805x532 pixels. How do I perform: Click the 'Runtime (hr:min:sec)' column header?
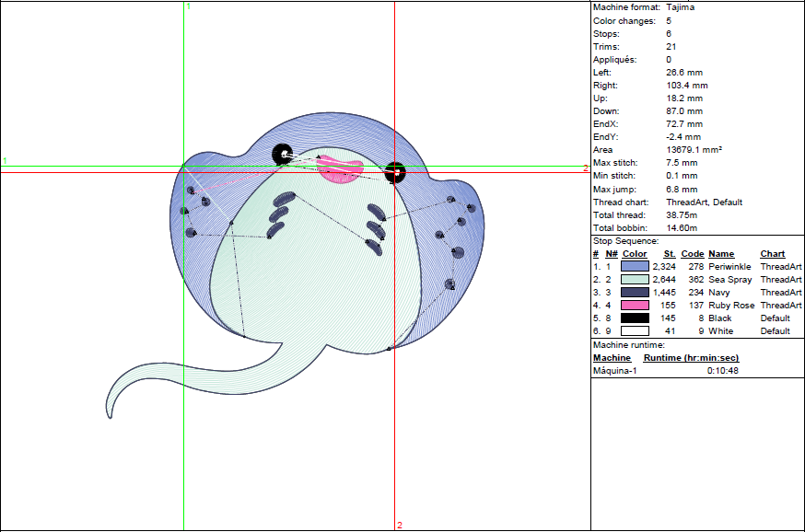pyautogui.click(x=691, y=357)
